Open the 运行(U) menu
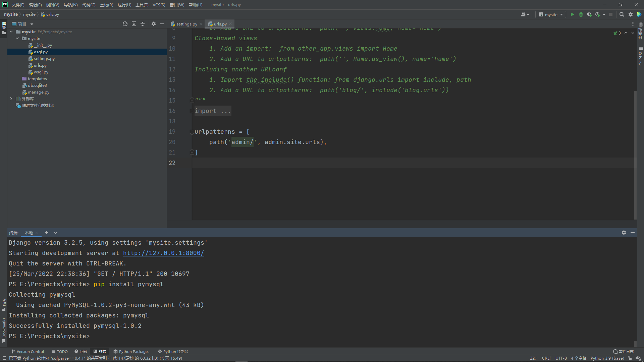Screen dimensions: 644x362 pyautogui.click(x=124, y=5)
